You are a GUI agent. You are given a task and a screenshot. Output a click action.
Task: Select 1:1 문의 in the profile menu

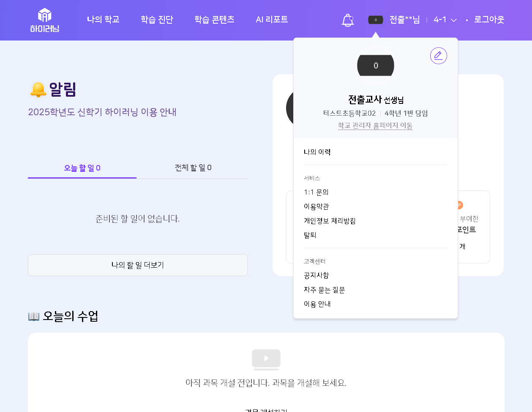[x=316, y=192]
